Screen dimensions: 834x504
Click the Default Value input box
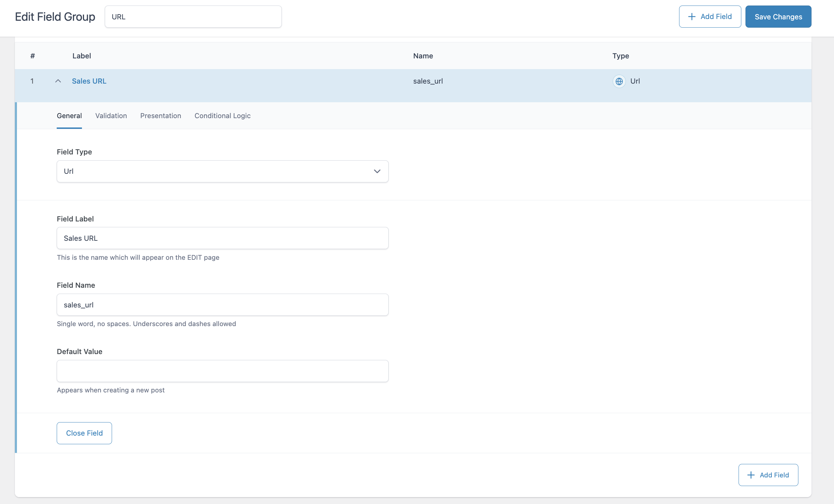point(222,371)
